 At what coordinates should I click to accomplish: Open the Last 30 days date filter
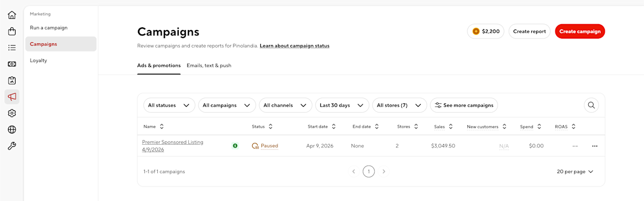click(x=342, y=105)
